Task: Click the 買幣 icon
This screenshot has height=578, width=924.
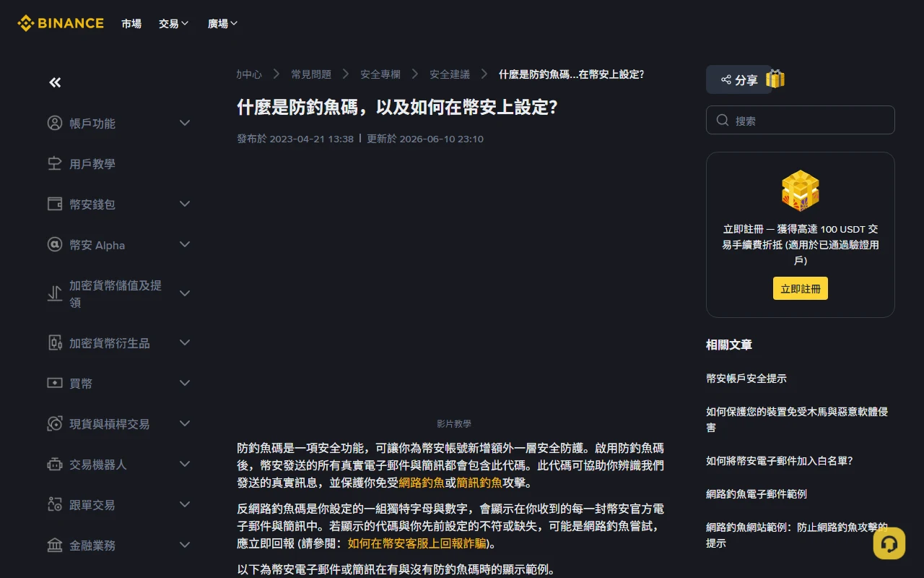Action: click(55, 383)
